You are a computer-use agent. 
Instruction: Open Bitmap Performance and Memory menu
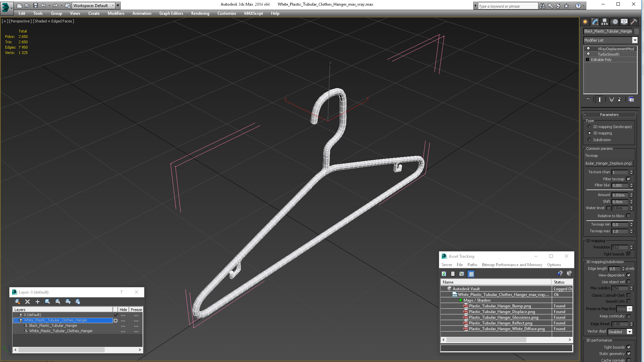click(512, 265)
